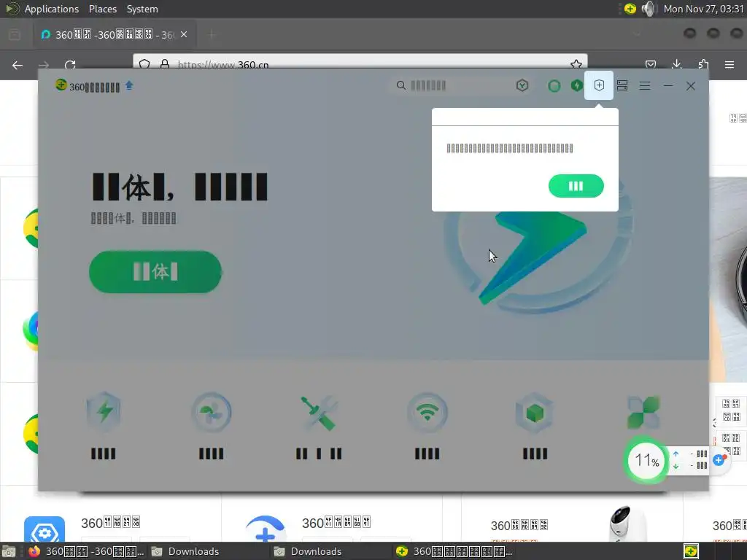Open the Pocket icon in Firefox toolbar
747x560 pixels.
(x=650, y=65)
